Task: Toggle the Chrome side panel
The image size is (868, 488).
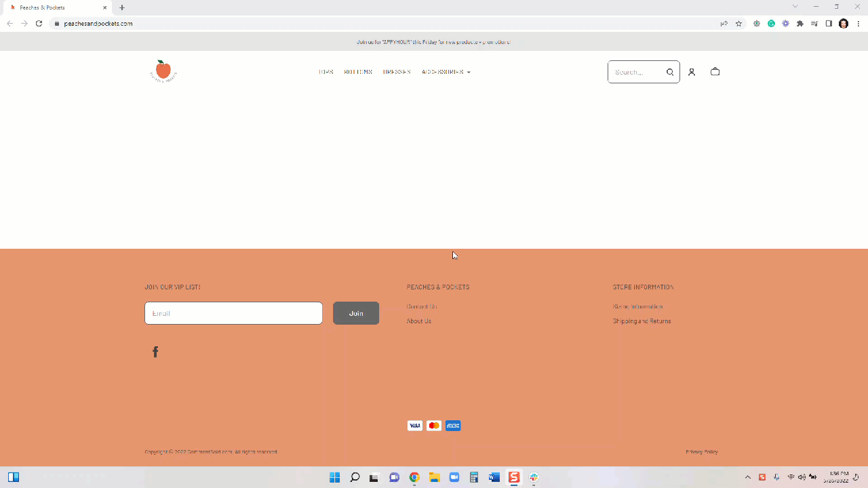Action: [x=829, y=24]
